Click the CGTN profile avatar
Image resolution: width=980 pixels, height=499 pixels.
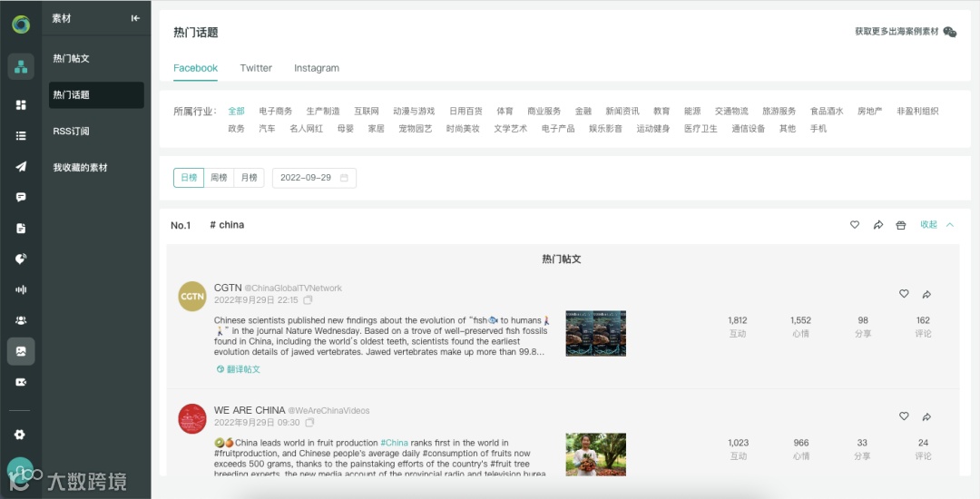pos(192,296)
